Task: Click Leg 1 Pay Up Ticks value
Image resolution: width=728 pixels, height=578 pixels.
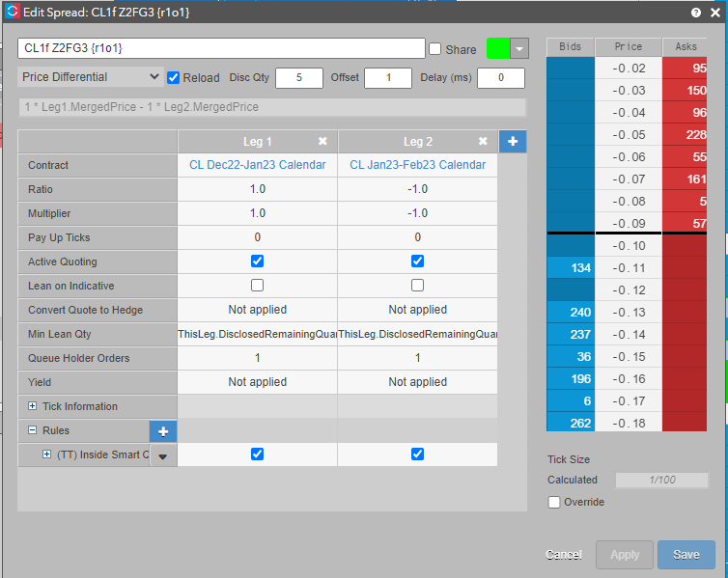Action: tap(257, 237)
